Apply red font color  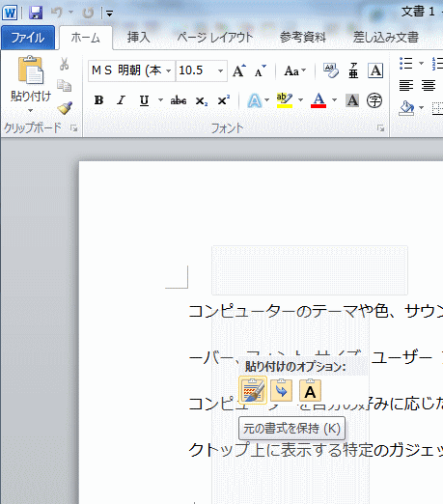(318, 100)
